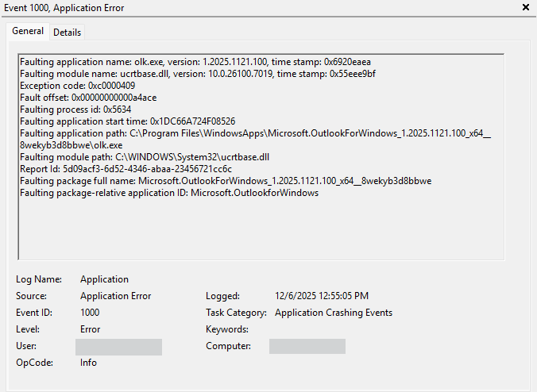This screenshot has height=392, width=537.
Task: Click the Source value Application Error
Action: [x=115, y=296]
